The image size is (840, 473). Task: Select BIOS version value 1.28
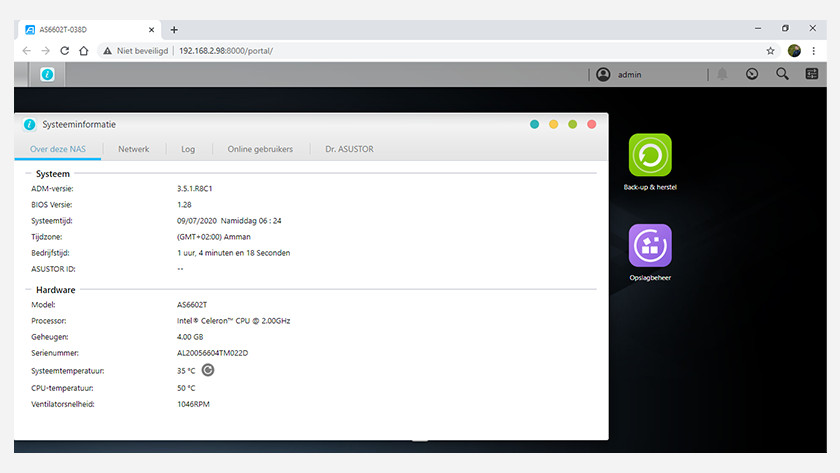(x=184, y=205)
